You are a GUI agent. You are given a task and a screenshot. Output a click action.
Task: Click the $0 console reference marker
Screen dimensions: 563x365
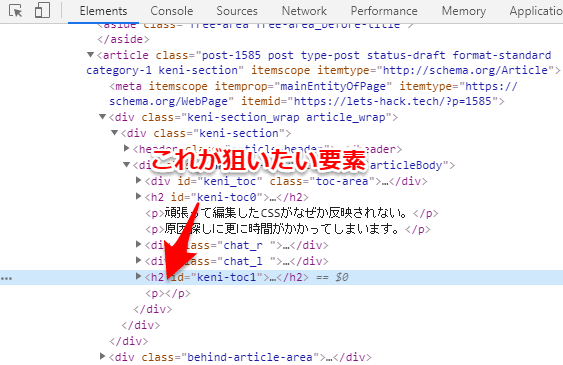pyautogui.click(x=342, y=277)
